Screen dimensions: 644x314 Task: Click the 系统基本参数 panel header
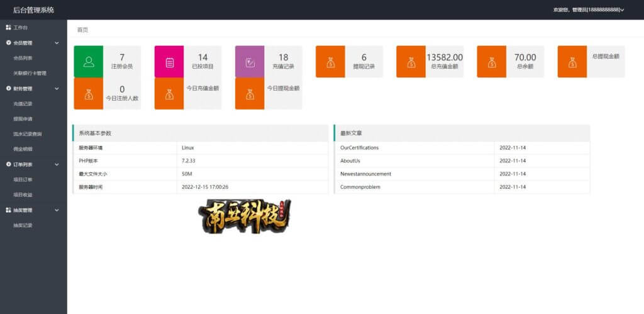click(x=201, y=133)
